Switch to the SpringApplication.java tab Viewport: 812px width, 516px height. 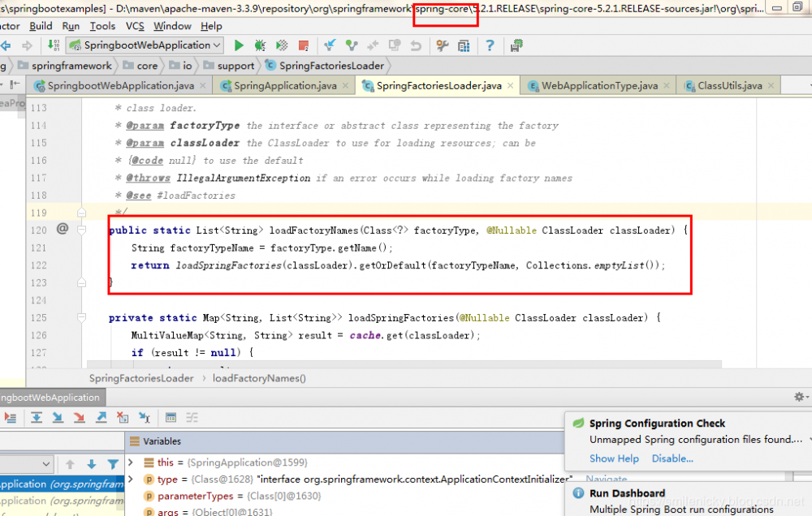[x=285, y=86]
